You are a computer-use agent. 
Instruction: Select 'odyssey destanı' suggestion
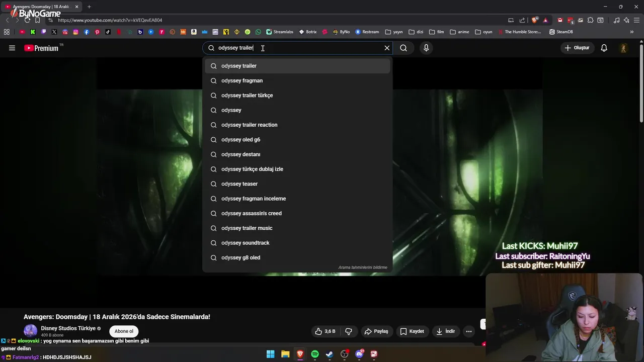297,154
